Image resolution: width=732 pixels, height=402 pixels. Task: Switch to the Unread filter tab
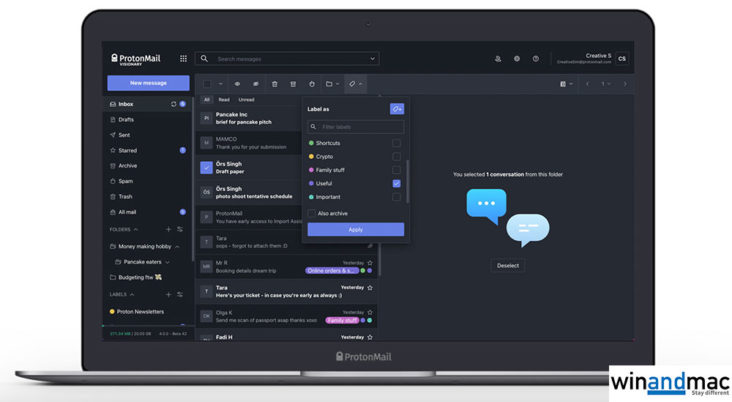click(246, 100)
